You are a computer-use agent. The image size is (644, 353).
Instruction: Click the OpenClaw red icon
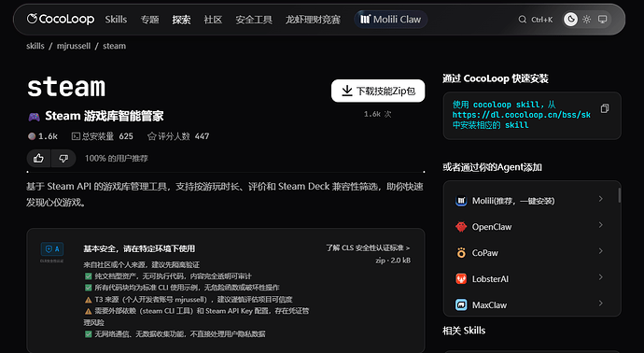[461, 226]
